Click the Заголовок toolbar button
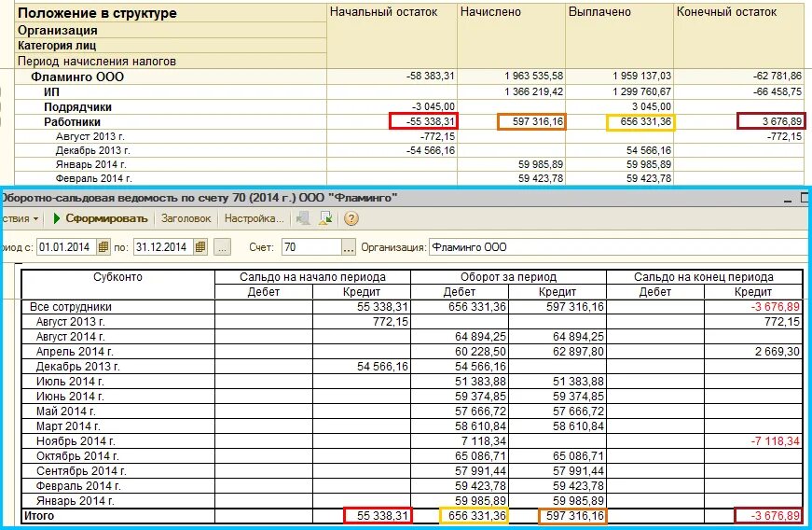The image size is (812, 530). [186, 218]
